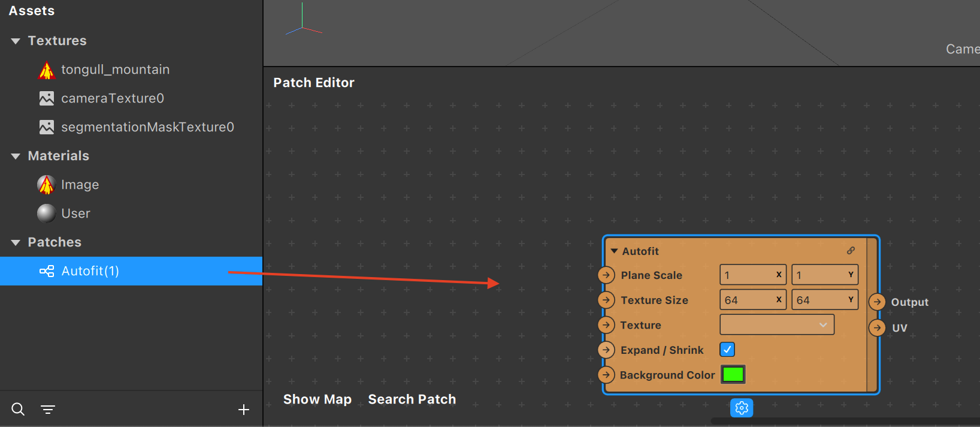
Task: Click the Autofit(1) patch asset icon
Action: 47,271
